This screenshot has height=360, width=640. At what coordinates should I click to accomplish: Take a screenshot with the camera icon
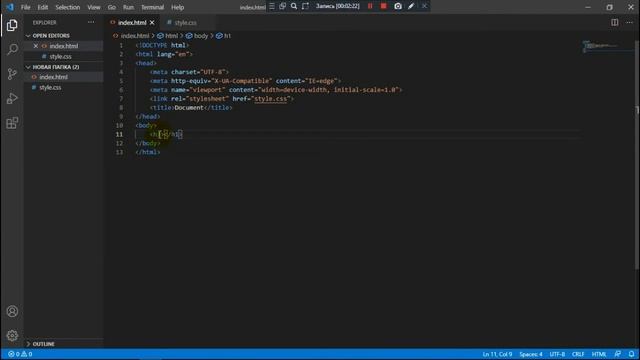coord(398,6)
